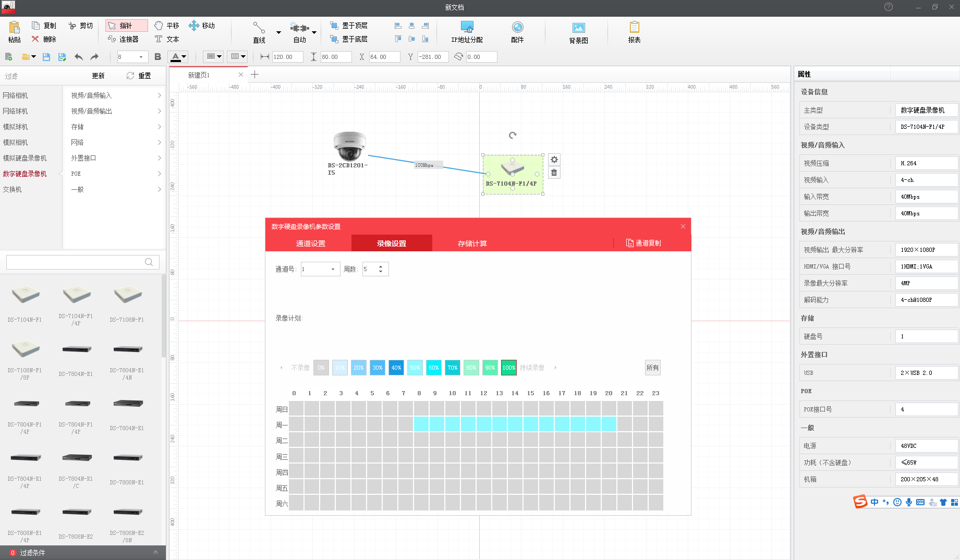960x560 pixels.
Task: Select the 连接器 connector tool
Action: [x=123, y=39]
